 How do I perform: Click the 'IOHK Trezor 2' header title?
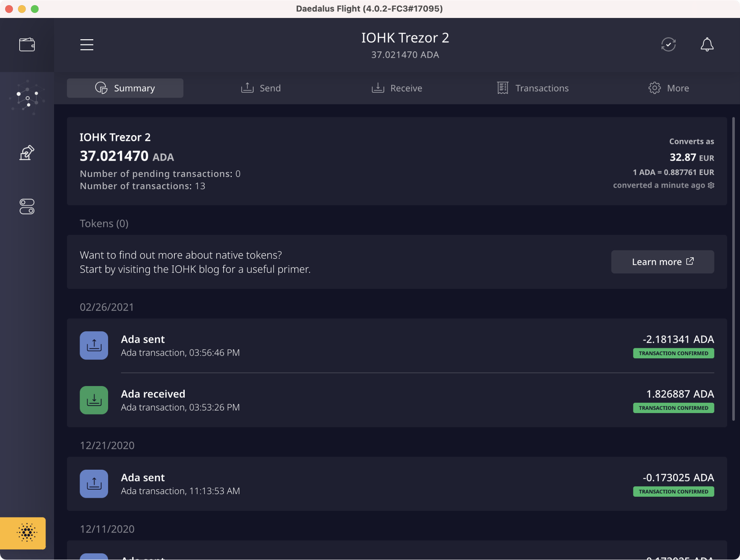(x=405, y=38)
